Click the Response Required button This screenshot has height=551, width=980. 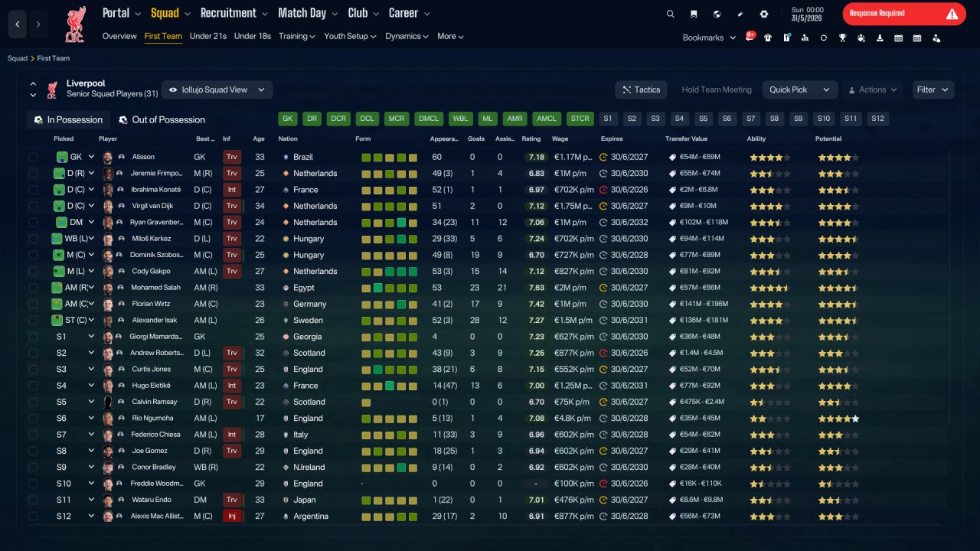coord(904,14)
